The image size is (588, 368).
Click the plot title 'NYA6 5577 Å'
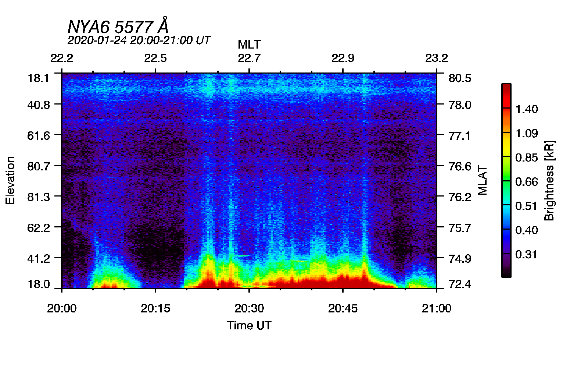(x=118, y=26)
